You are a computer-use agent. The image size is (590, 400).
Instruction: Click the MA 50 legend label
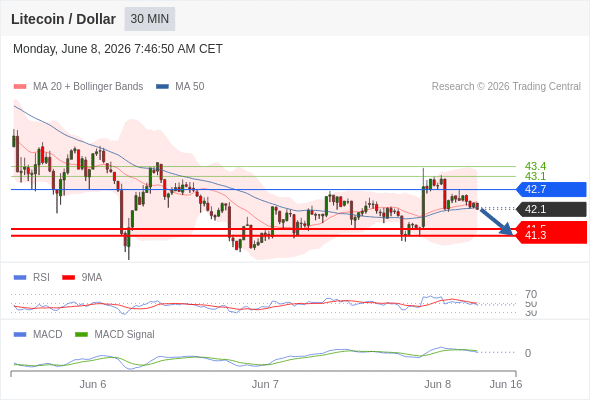click(190, 87)
